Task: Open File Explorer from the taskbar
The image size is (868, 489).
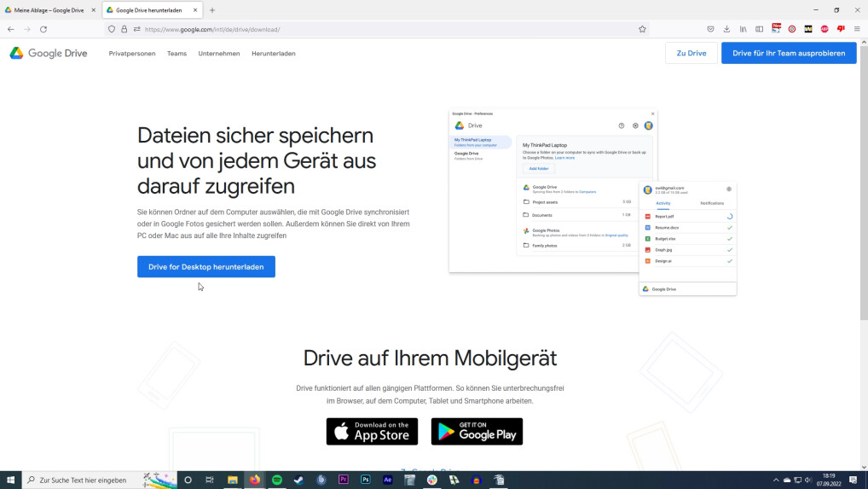Action: coord(233,480)
